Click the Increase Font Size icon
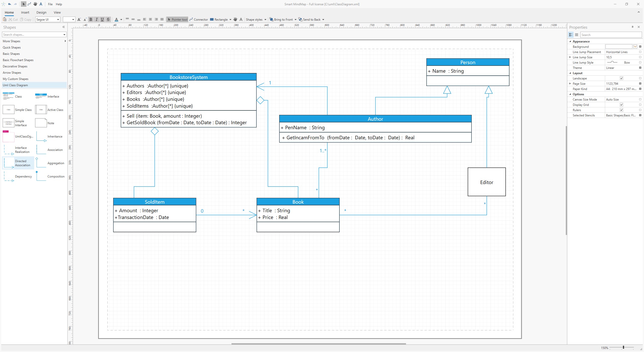The height and width of the screenshot is (352, 644). click(79, 19)
